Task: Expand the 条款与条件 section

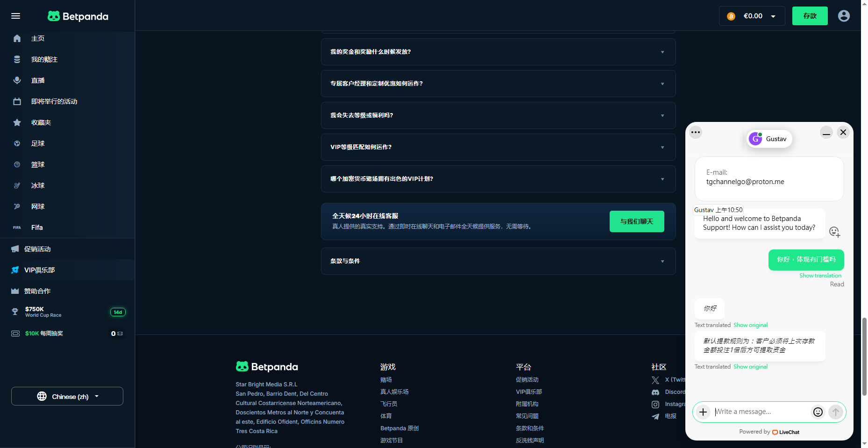Action: click(x=498, y=261)
